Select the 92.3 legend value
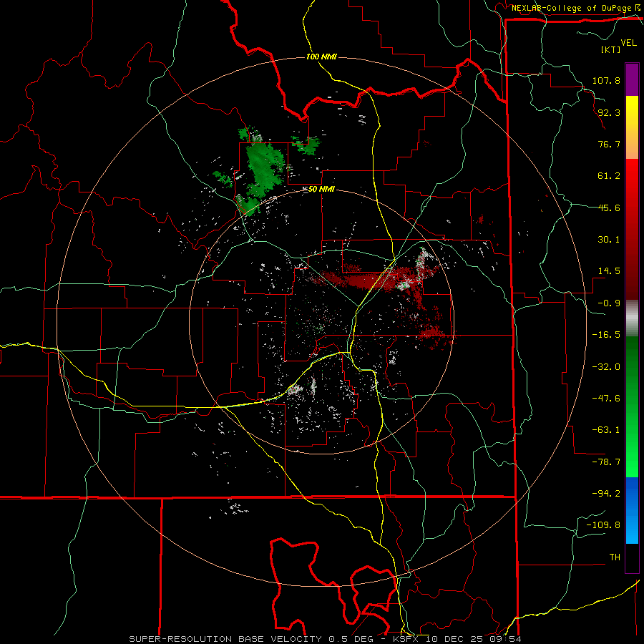The image size is (644, 644). pyautogui.click(x=609, y=112)
